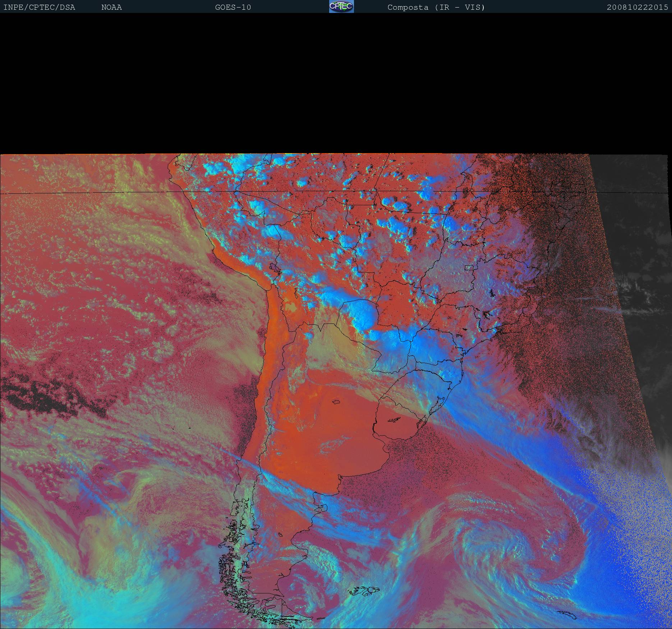
Task: Click the Mar Chiquita lake outline in Argentina
Action: tap(336, 402)
